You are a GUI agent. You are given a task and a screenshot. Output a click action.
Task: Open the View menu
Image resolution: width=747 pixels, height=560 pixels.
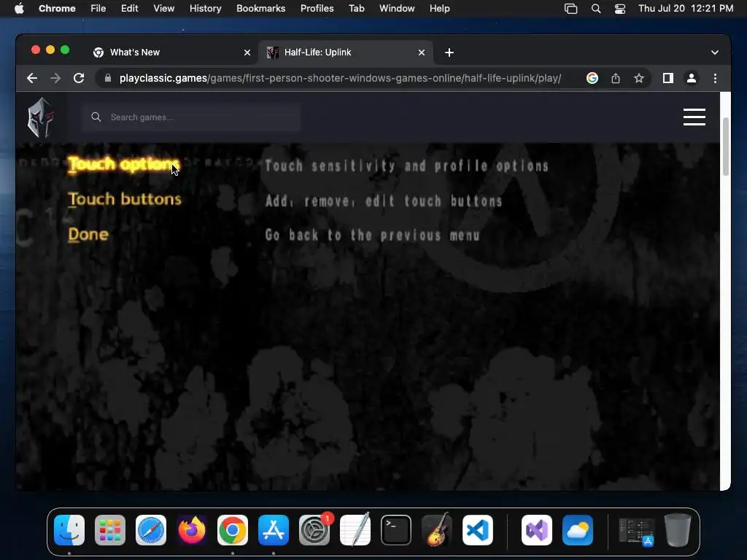pyautogui.click(x=164, y=9)
